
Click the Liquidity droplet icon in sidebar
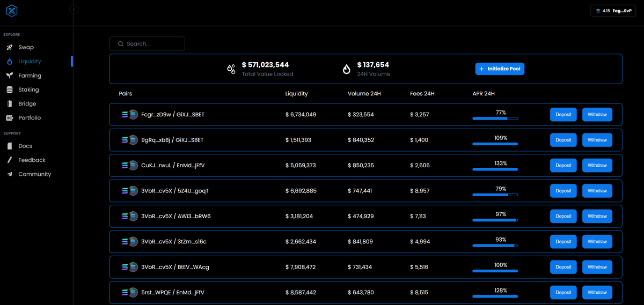pos(10,62)
